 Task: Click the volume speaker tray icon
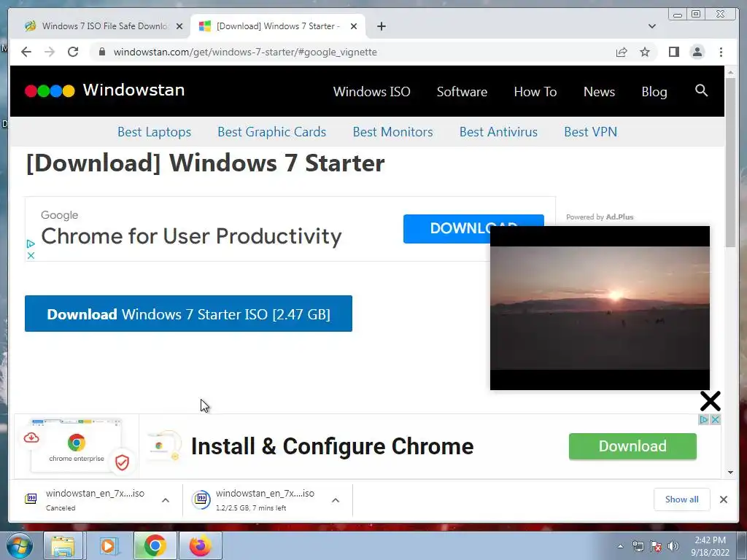pyautogui.click(x=673, y=547)
